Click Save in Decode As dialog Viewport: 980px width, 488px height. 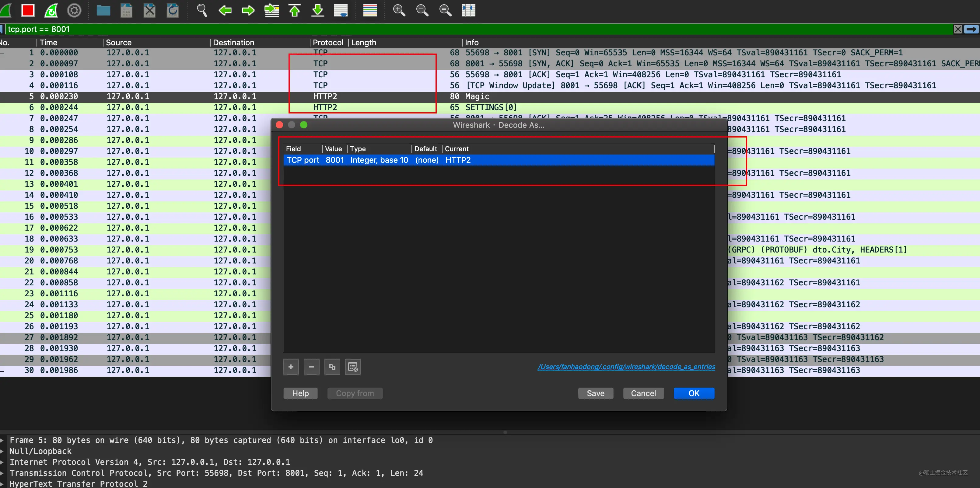point(596,394)
